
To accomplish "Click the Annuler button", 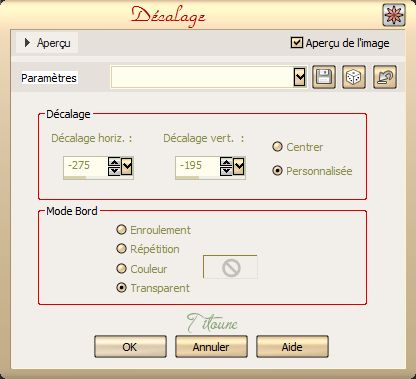I will pos(211,347).
